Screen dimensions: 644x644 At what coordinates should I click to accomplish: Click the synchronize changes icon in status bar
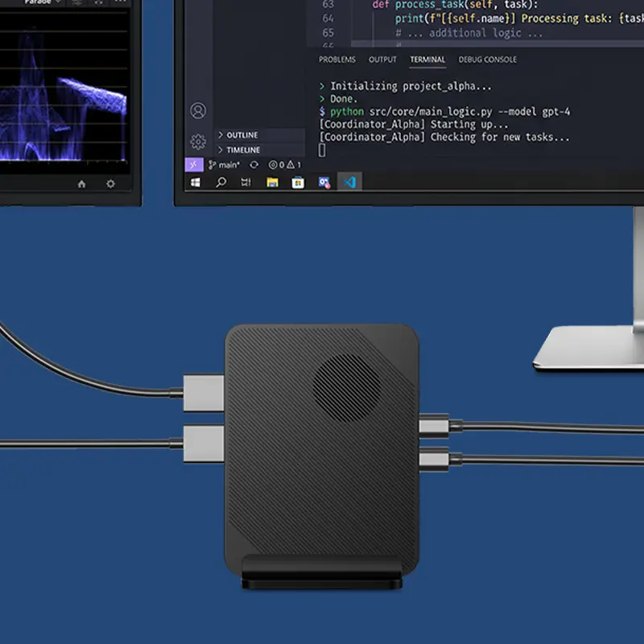click(x=254, y=165)
